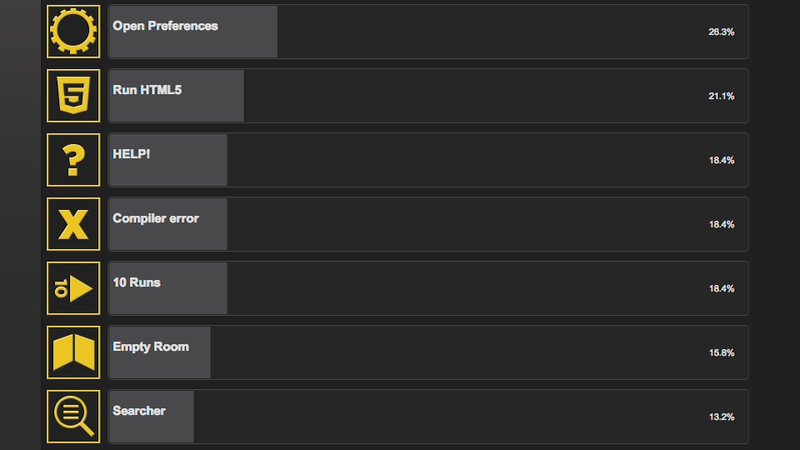Click the gear icon for Open Preferences
The image size is (800, 450).
pos(73,32)
